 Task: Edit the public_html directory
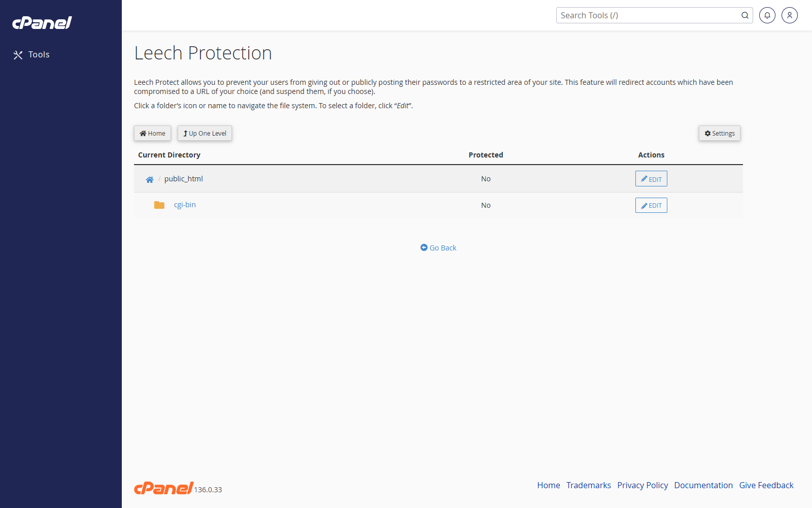[651, 179]
